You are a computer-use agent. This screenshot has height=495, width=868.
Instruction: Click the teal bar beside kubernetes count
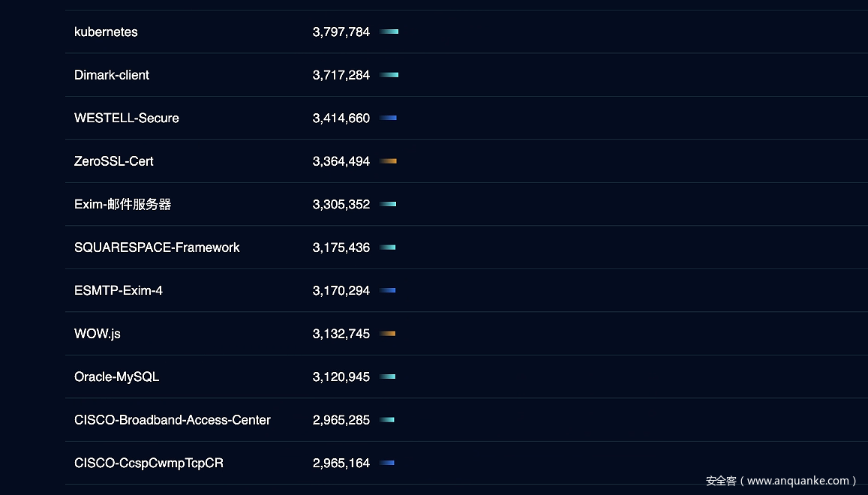pos(389,31)
